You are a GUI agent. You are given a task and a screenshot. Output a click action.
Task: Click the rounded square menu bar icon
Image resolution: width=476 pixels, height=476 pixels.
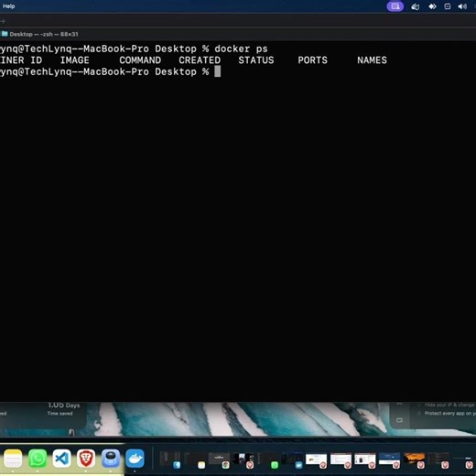[447, 6]
